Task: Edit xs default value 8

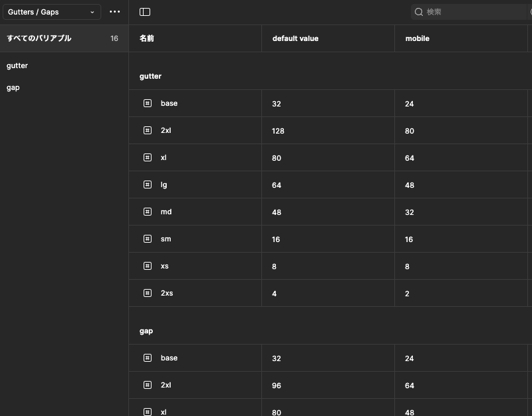Action: pyautogui.click(x=274, y=267)
